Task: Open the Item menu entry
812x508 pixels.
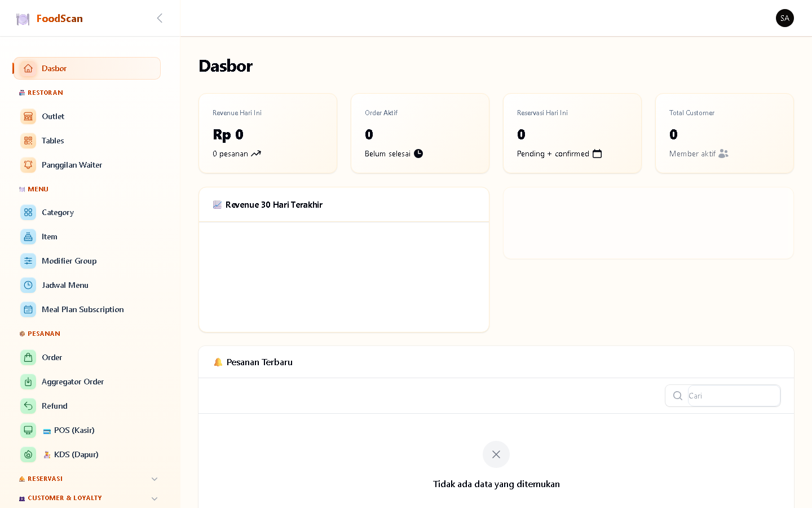Action: click(87, 237)
